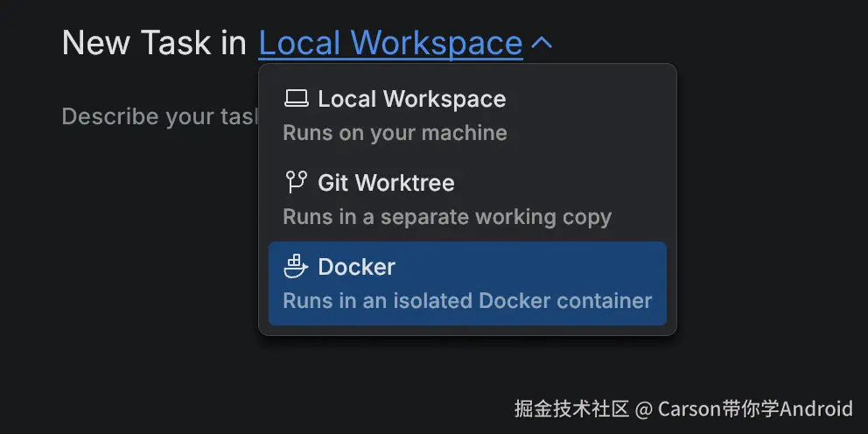Click the '@' symbol in the watermark
Viewport: 868px width, 434px height.
(x=644, y=409)
